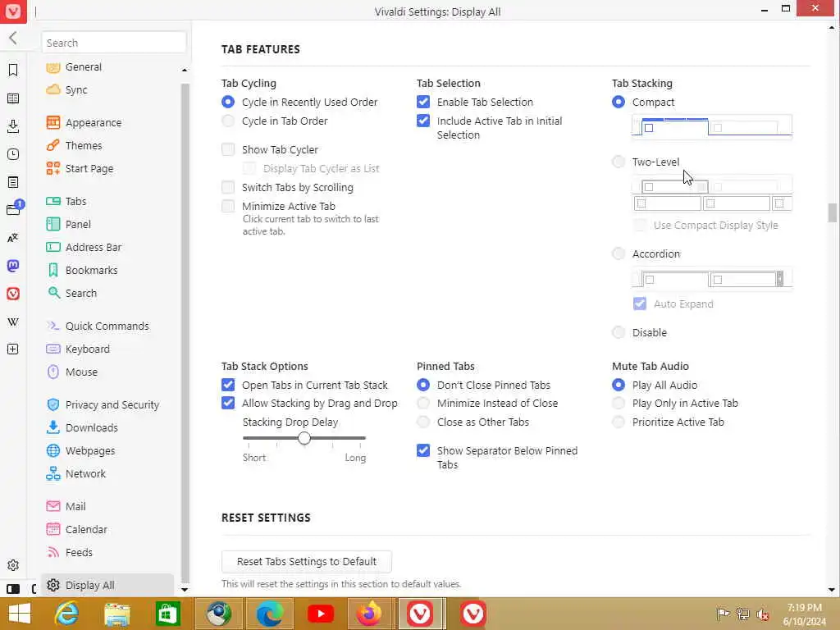Uncheck Show Separator Below Pinned Tabs
The width and height of the screenshot is (840, 630).
click(x=423, y=450)
